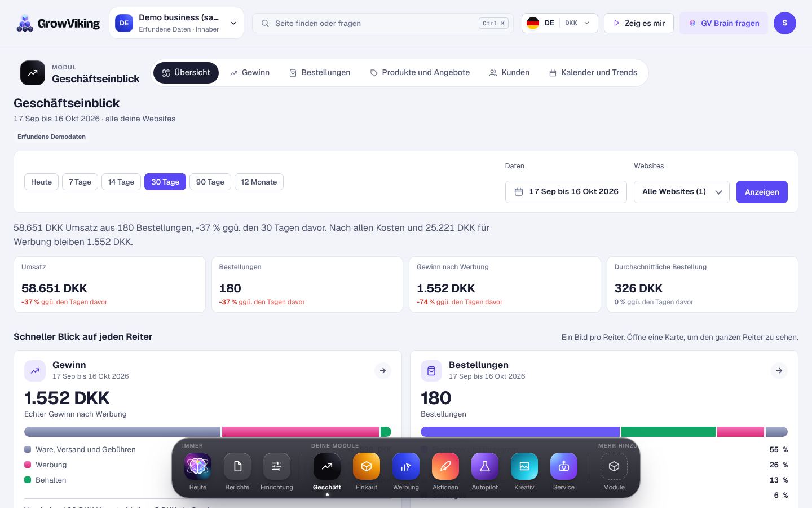The height and width of the screenshot is (508, 812).
Task: Select the 30 Tage range
Action: tap(165, 182)
